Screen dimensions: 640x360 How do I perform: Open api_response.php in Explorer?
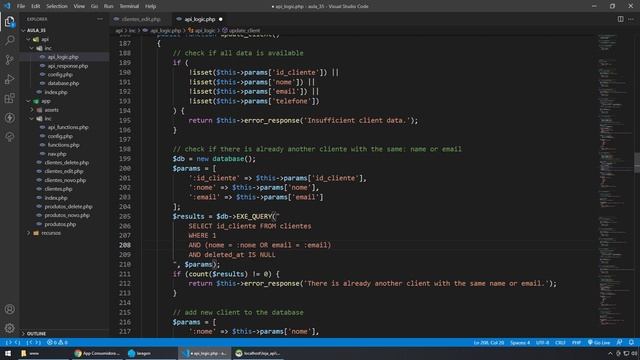pyautogui.click(x=67, y=66)
